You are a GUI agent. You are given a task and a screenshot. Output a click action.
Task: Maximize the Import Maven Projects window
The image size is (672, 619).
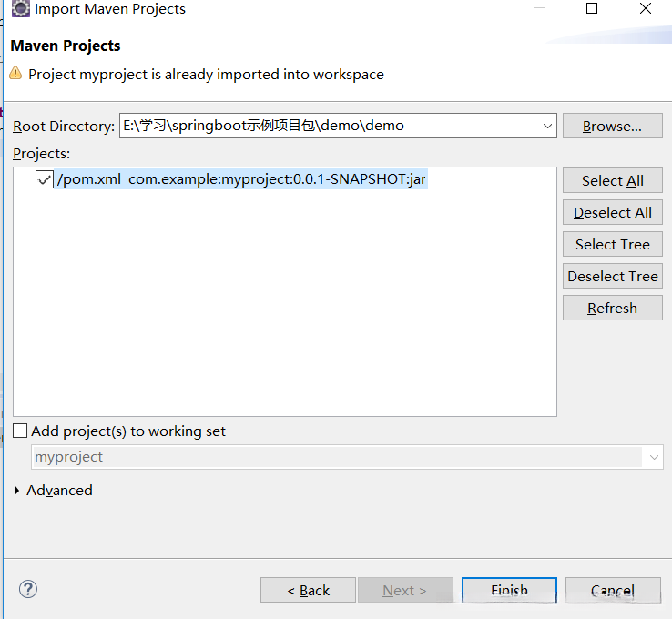[x=592, y=9]
